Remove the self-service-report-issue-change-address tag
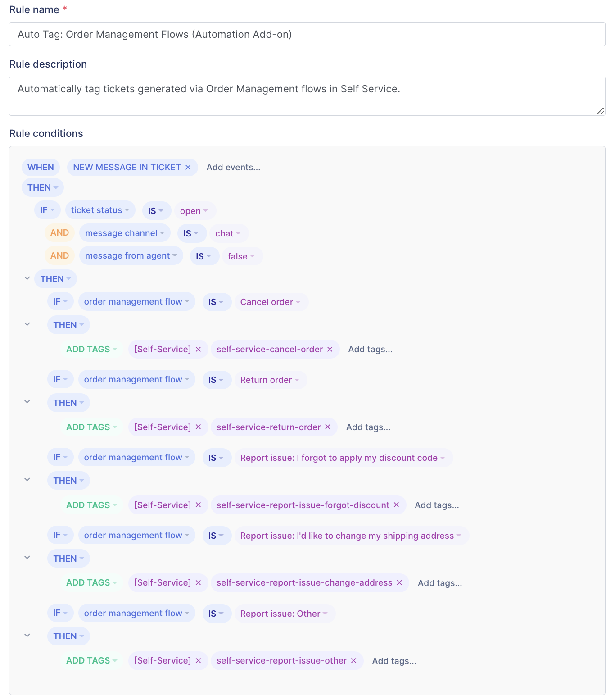 coord(399,582)
